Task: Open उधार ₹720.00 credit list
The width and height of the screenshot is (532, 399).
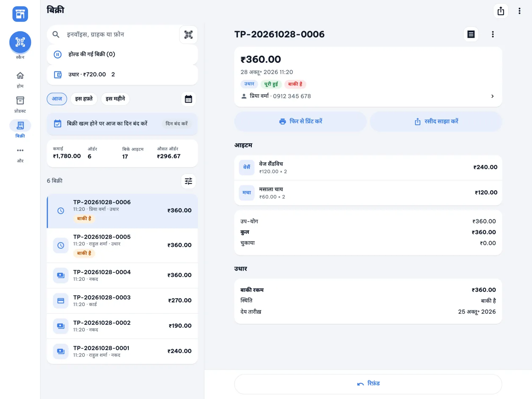Action: (122, 74)
